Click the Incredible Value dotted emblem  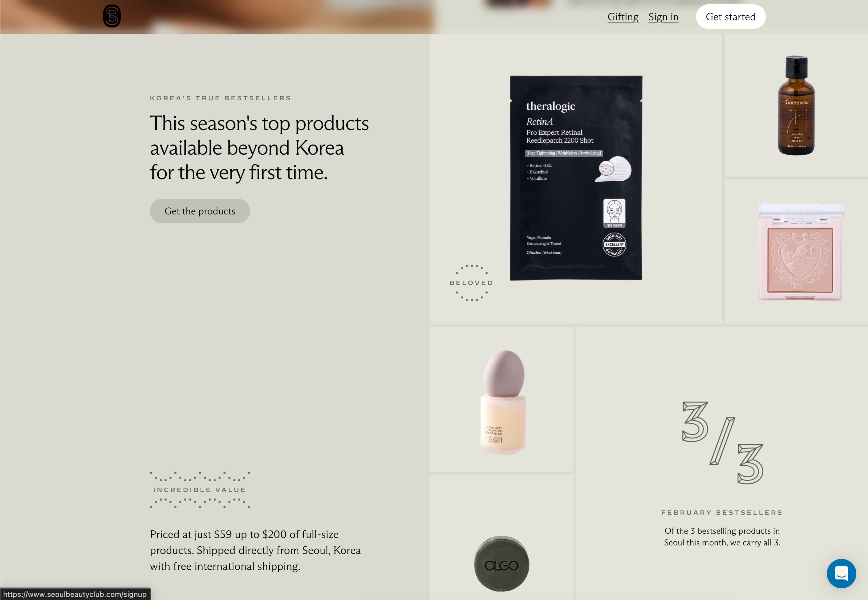click(x=200, y=490)
